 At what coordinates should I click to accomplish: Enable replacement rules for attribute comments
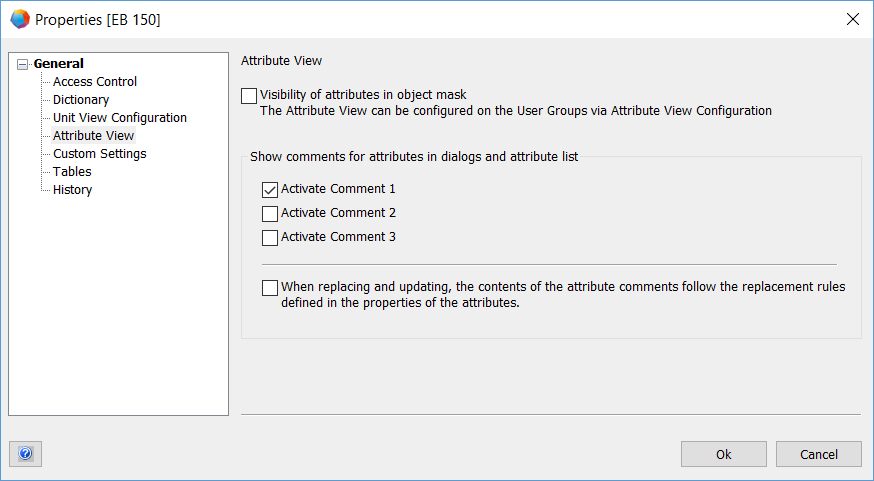tap(270, 288)
